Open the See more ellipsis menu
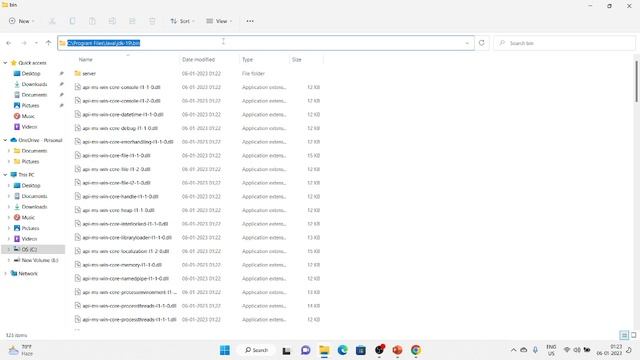Image resolution: width=640 pixels, height=360 pixels. coord(250,21)
